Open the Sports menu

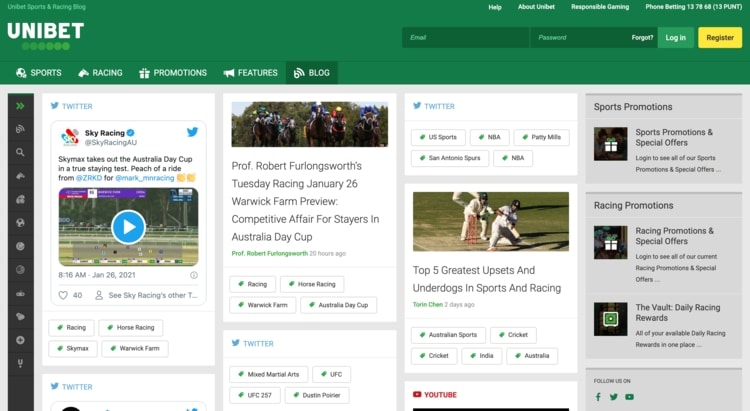tap(39, 73)
